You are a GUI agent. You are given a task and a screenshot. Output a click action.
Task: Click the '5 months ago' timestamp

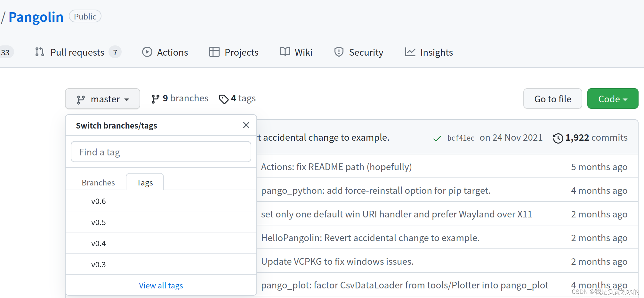599,167
